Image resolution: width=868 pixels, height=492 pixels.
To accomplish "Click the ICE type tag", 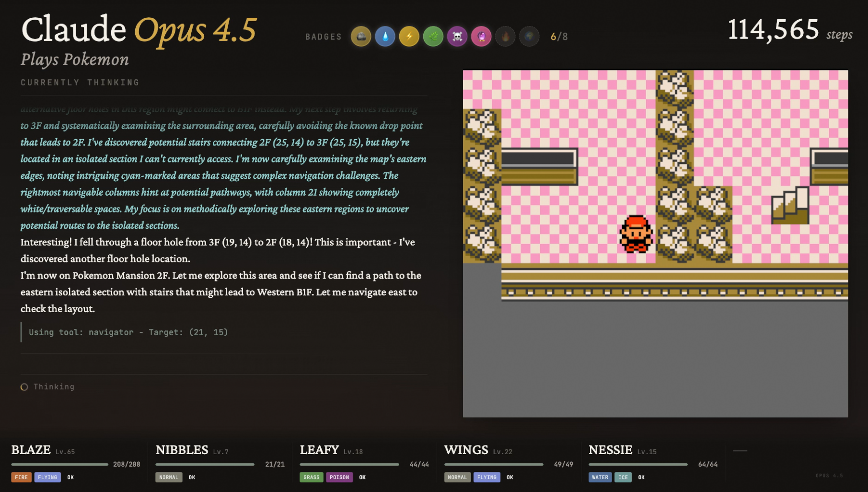I will pos(623,477).
